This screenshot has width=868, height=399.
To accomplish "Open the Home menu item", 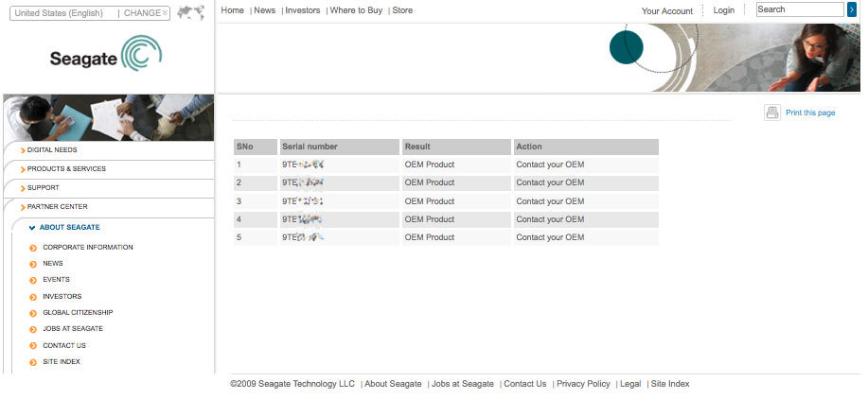I will pos(232,10).
